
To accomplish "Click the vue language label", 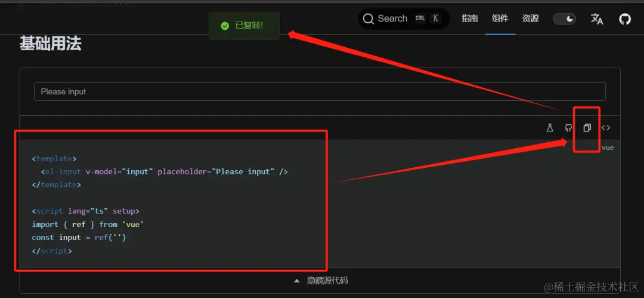I will pos(608,148).
